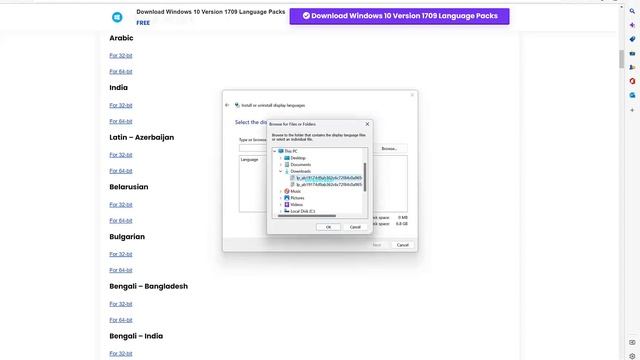Click Cancel in the install languages dialog
The height and width of the screenshot is (360, 640).
coord(402,245)
